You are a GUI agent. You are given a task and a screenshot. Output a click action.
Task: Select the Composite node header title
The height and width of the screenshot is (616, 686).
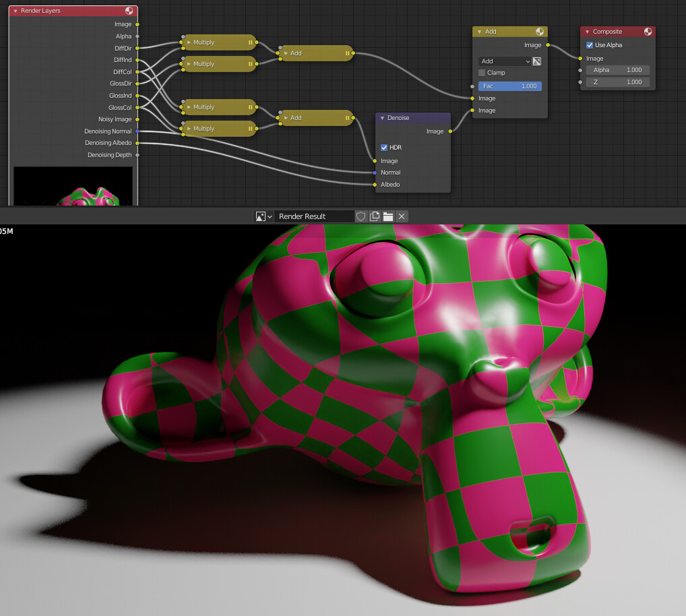coord(607,32)
